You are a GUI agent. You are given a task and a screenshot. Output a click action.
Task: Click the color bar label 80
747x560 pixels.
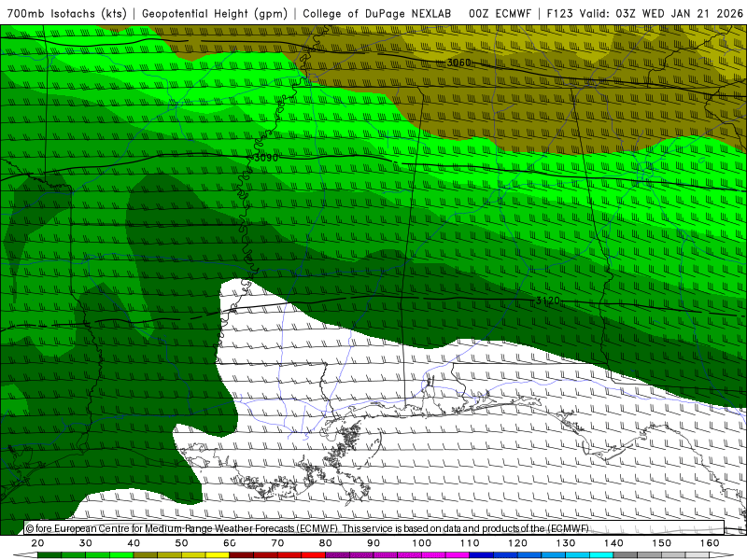[x=325, y=543]
